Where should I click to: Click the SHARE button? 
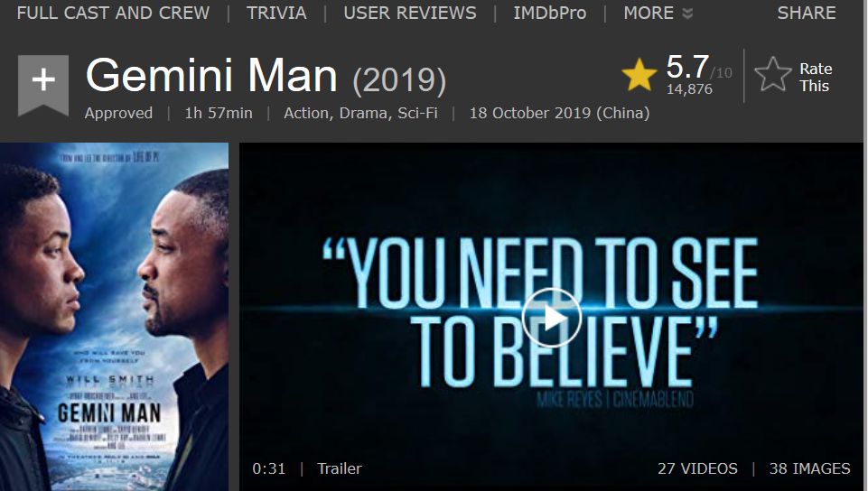pyautogui.click(x=807, y=13)
